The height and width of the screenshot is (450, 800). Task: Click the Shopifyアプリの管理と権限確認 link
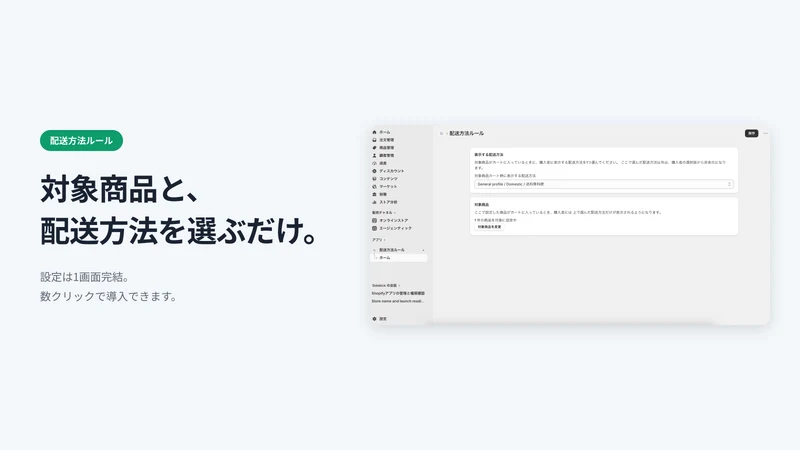398,293
